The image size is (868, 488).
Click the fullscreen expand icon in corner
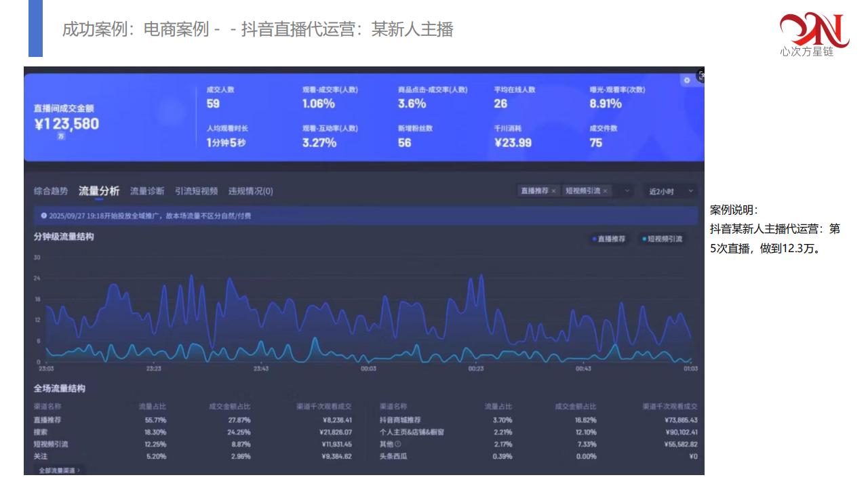(x=701, y=75)
